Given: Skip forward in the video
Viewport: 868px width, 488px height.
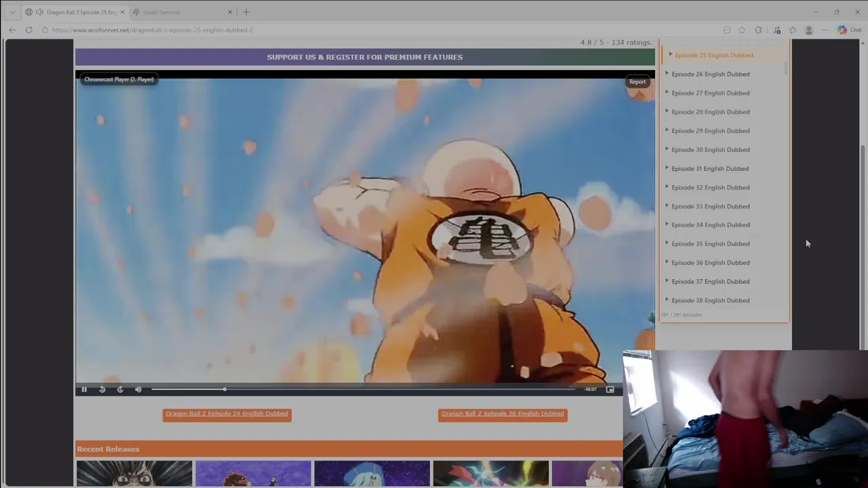Looking at the screenshot, I should 120,389.
